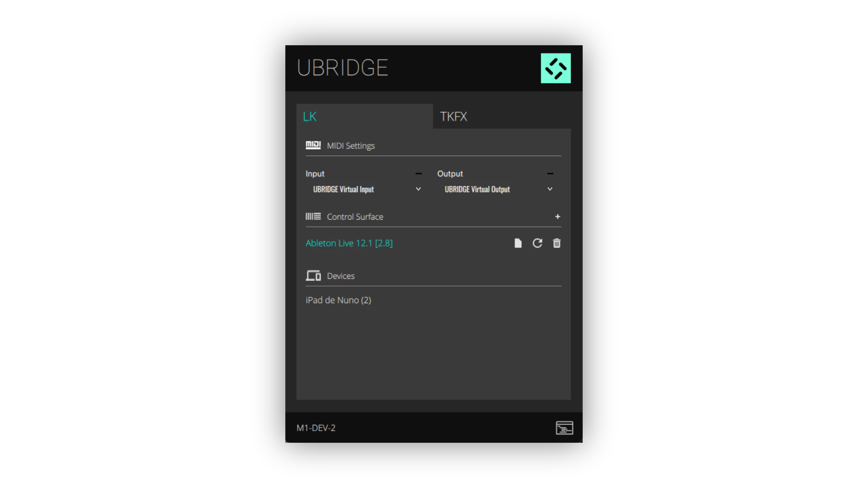Screen dimensions: 868x488
Task: Click the Devices heading text
Action: click(340, 276)
